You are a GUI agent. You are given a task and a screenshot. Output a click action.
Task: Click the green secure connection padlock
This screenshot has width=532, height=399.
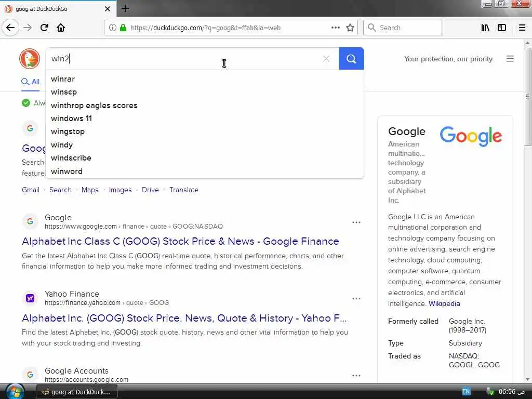(x=123, y=28)
